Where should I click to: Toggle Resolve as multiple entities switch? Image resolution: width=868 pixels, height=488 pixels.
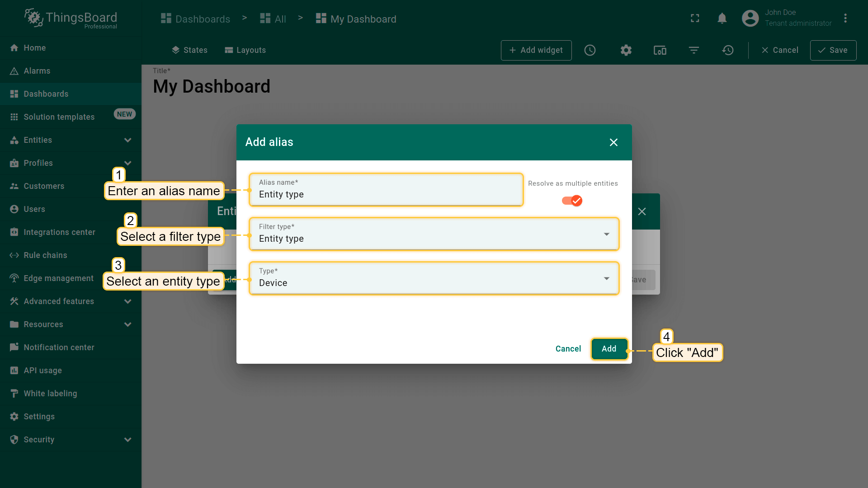pyautogui.click(x=572, y=201)
